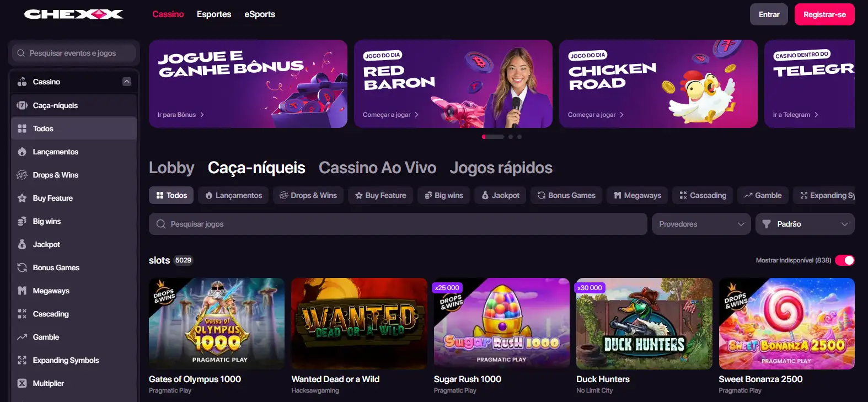Switch to the Cassino Ao Vivo tab
Viewport: 868px width, 402px height.
(378, 168)
